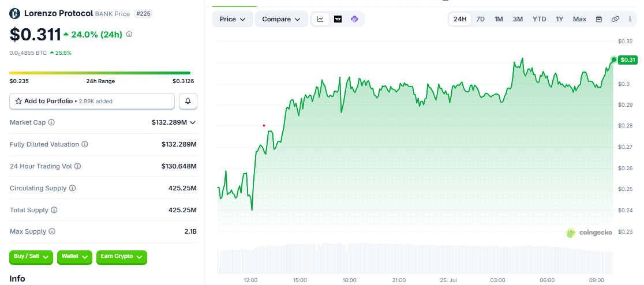Expand the Market Cap value chevron

[193, 122]
